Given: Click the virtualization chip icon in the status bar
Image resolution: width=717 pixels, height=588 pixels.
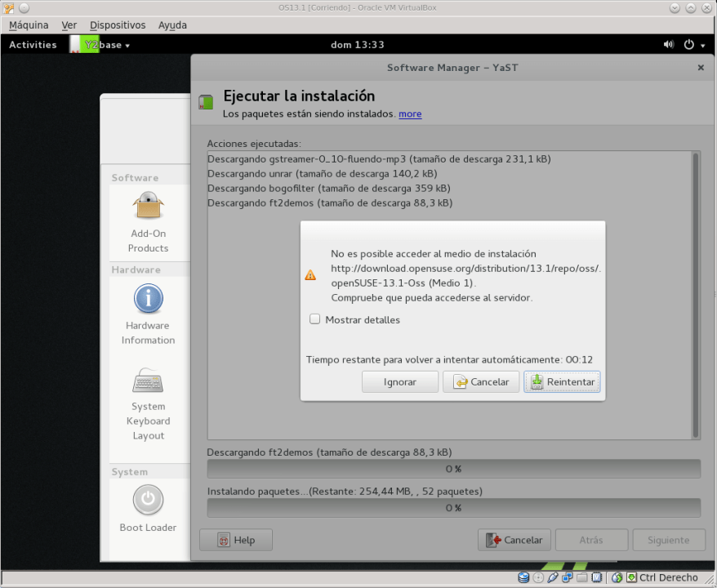Looking at the screenshot, I should [595, 577].
